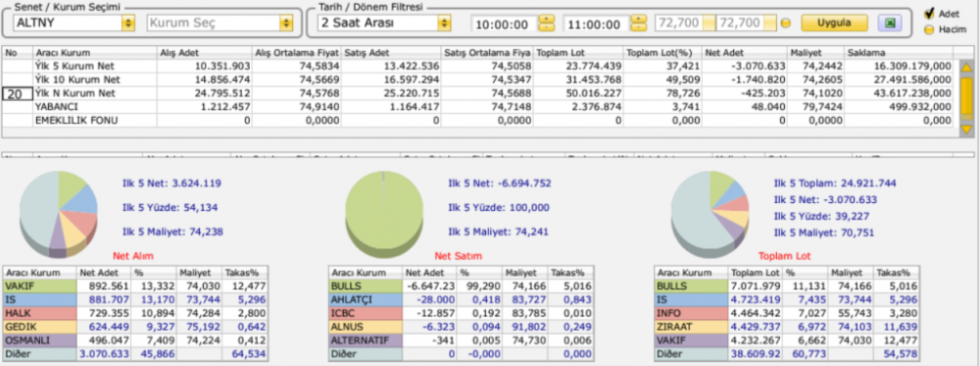980x366 pixels.
Task: Open the Kurum Seç dropdown
Action: click(285, 24)
